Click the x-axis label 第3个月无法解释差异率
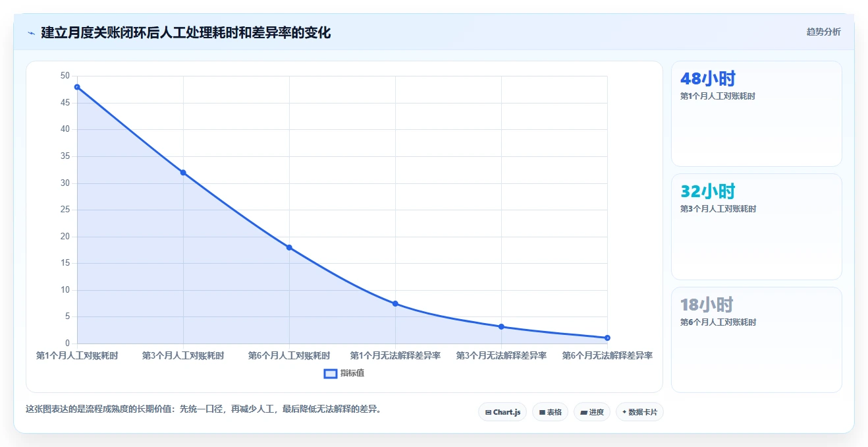The image size is (868, 447). tap(501, 355)
